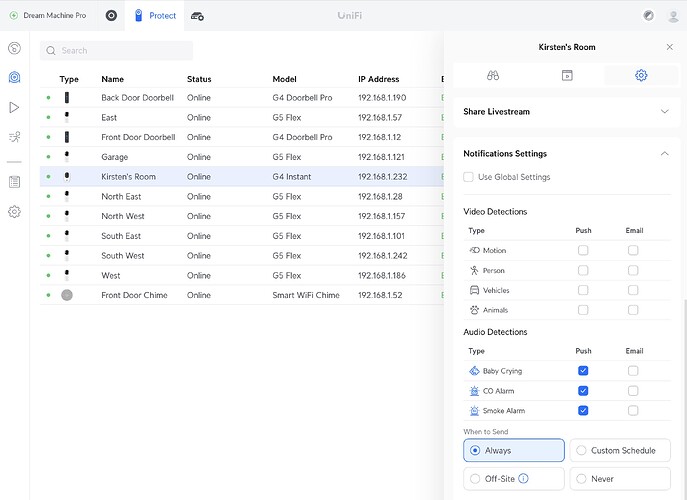
Task: Open the settings gear in left sidebar
Action: coord(14,212)
